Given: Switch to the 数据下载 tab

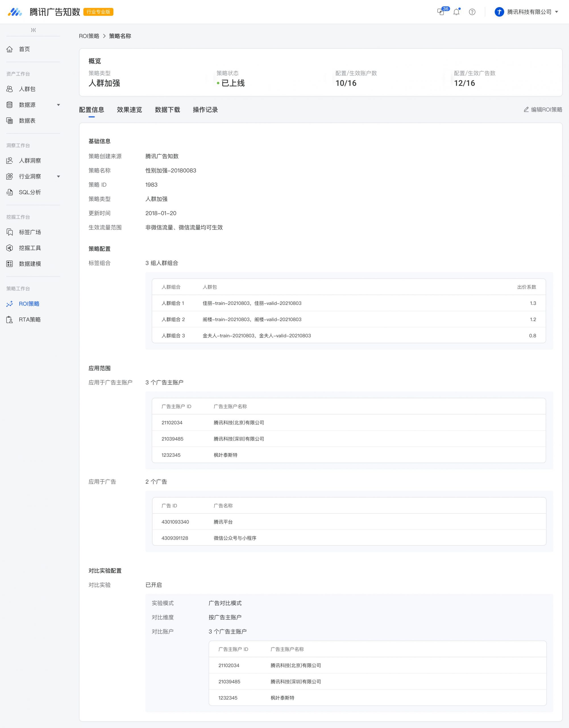Looking at the screenshot, I should tap(167, 110).
